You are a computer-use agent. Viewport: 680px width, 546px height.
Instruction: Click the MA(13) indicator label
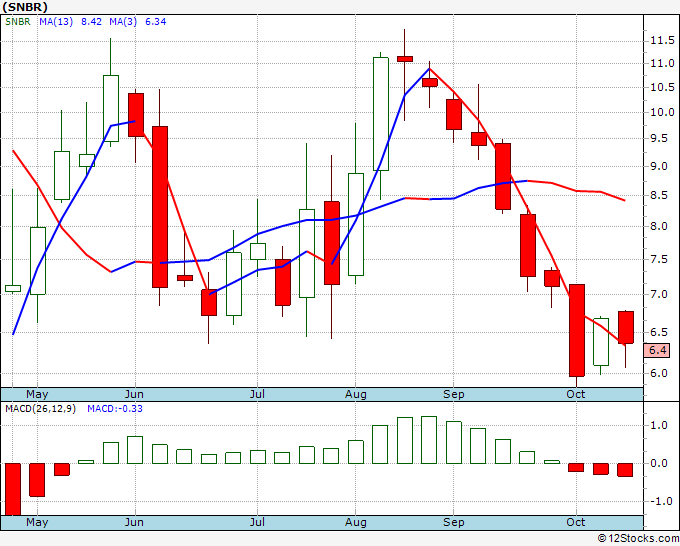point(56,22)
